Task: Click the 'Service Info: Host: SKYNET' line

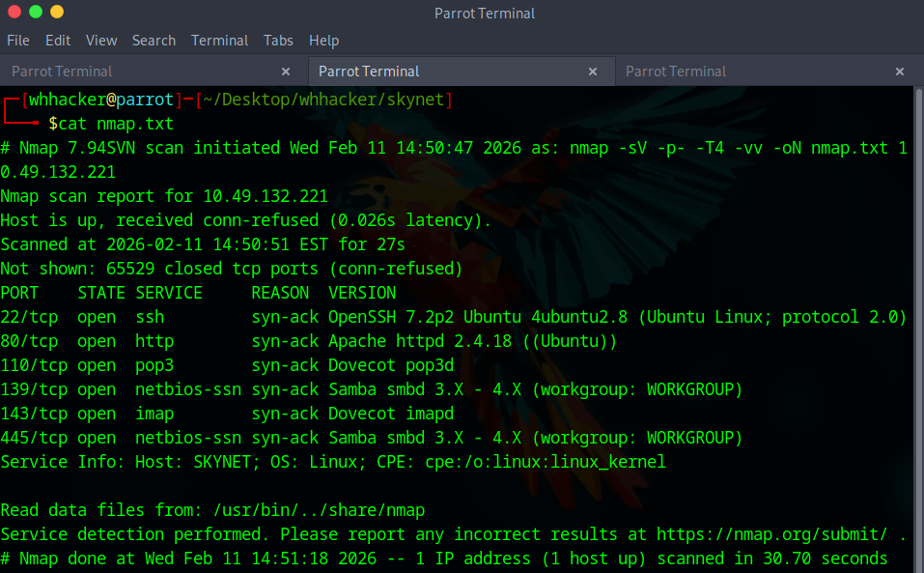Action: (333, 462)
